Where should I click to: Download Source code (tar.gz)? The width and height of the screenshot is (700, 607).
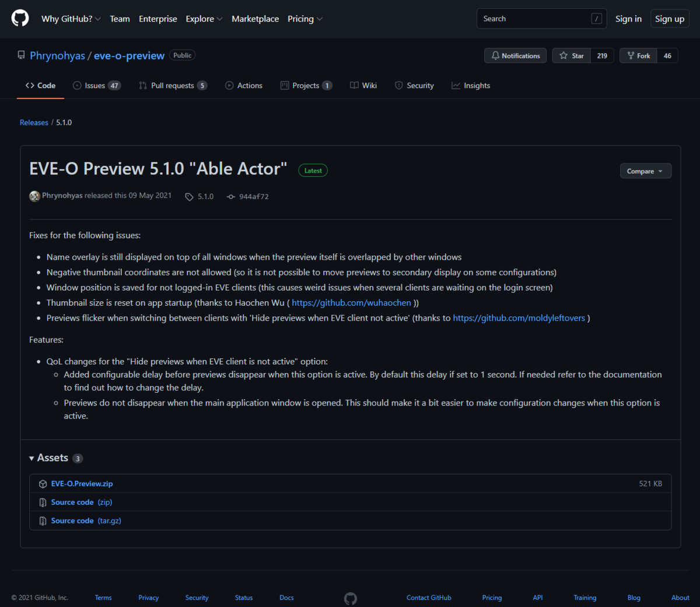point(86,521)
